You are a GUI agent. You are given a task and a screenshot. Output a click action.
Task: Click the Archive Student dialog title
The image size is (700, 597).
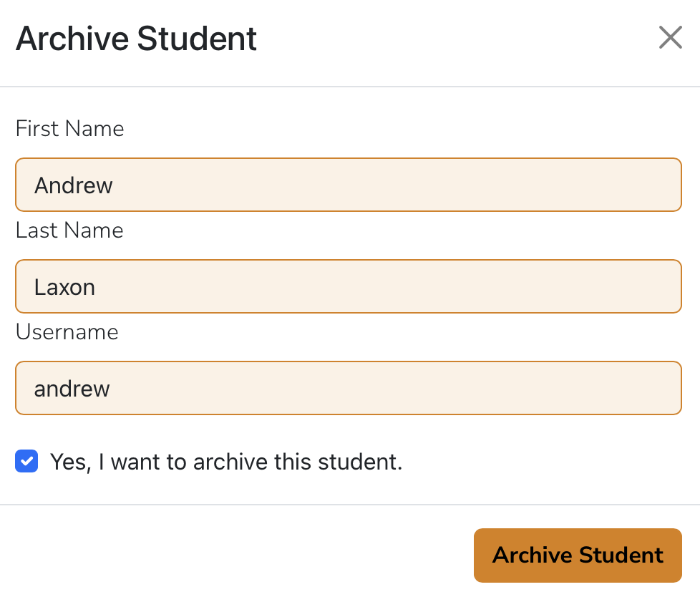136,38
